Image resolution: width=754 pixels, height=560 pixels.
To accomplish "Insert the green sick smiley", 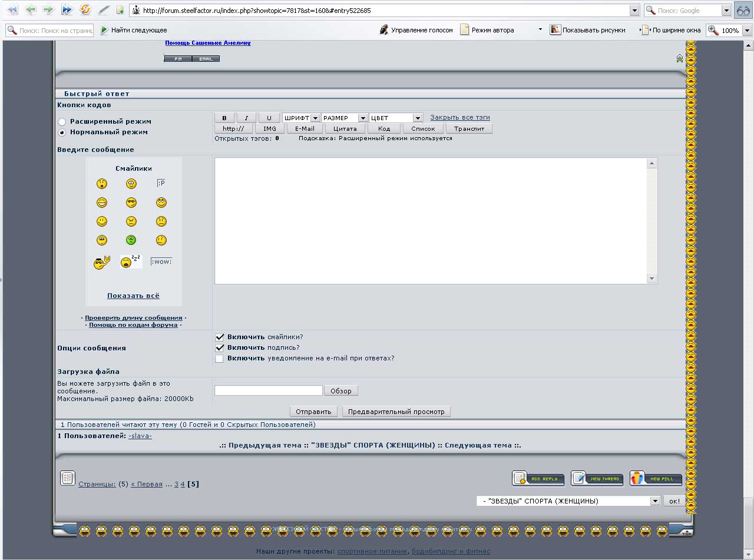I will point(131,240).
